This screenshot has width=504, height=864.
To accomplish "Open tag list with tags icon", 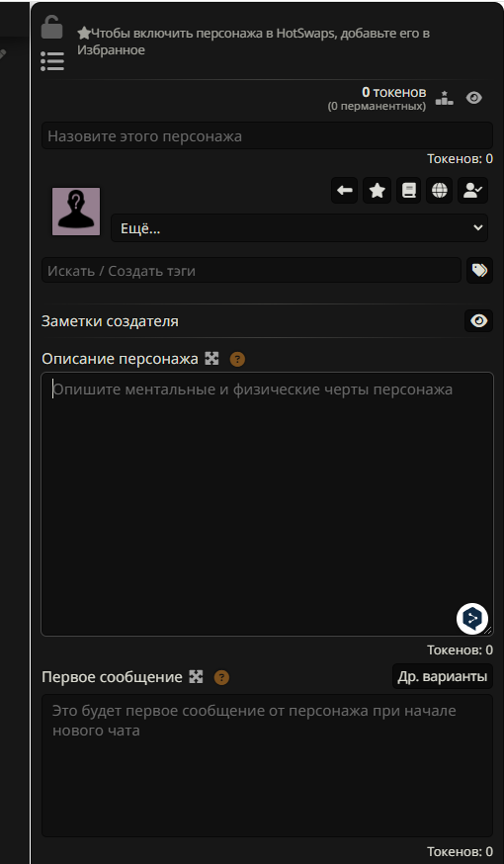I will pos(479,271).
